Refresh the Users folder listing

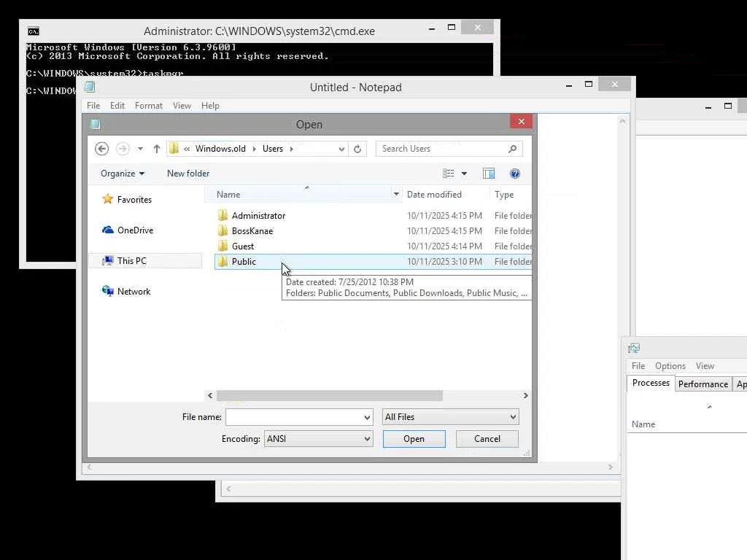pyautogui.click(x=357, y=149)
